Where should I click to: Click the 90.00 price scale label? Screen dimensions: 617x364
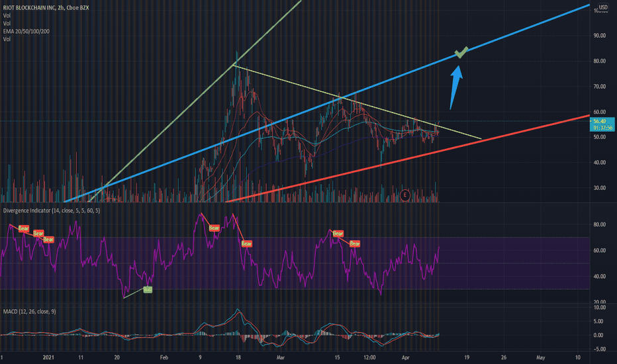click(600, 36)
